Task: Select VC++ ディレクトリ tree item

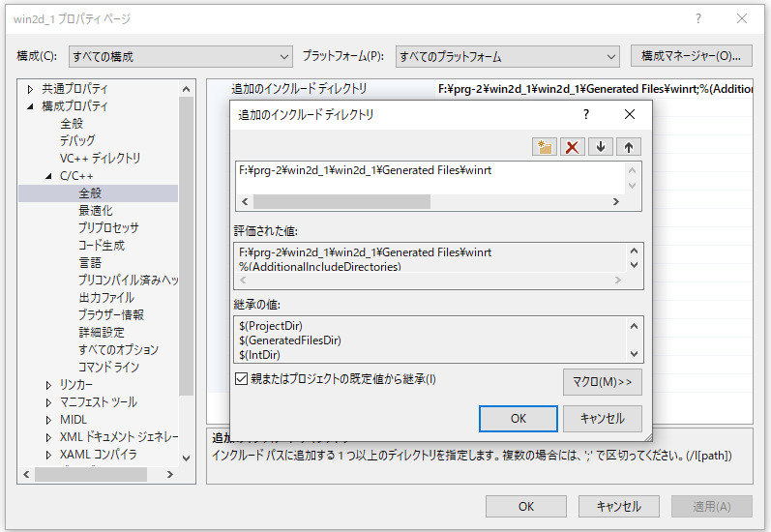Action: click(x=100, y=159)
